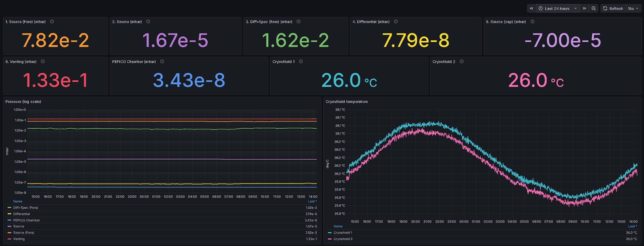
Task: Click the red Venting legend color swatch
Action: pyautogui.click(x=9, y=239)
